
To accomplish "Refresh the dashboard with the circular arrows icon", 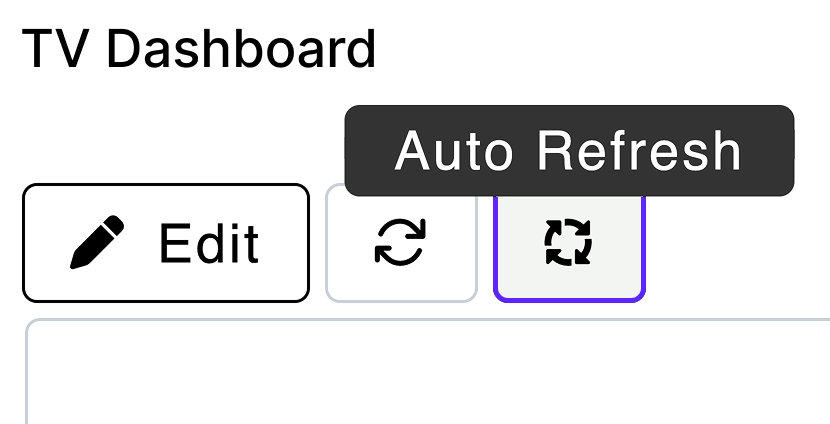I will coord(400,243).
